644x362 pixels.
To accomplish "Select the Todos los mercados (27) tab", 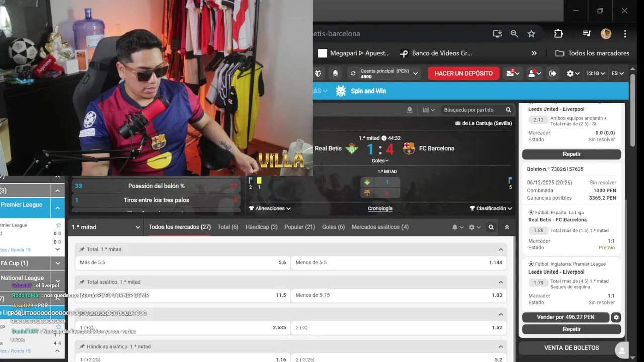I will (x=180, y=227).
